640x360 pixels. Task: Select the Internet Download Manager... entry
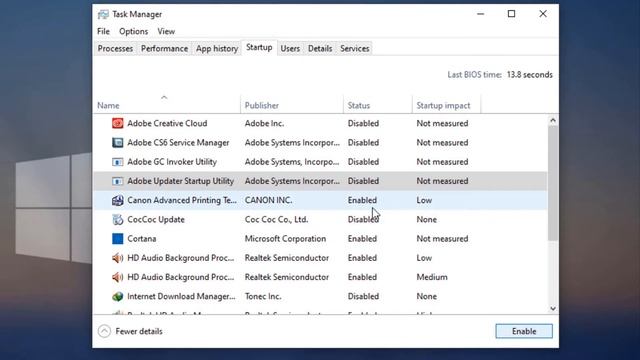pyautogui.click(x=181, y=296)
